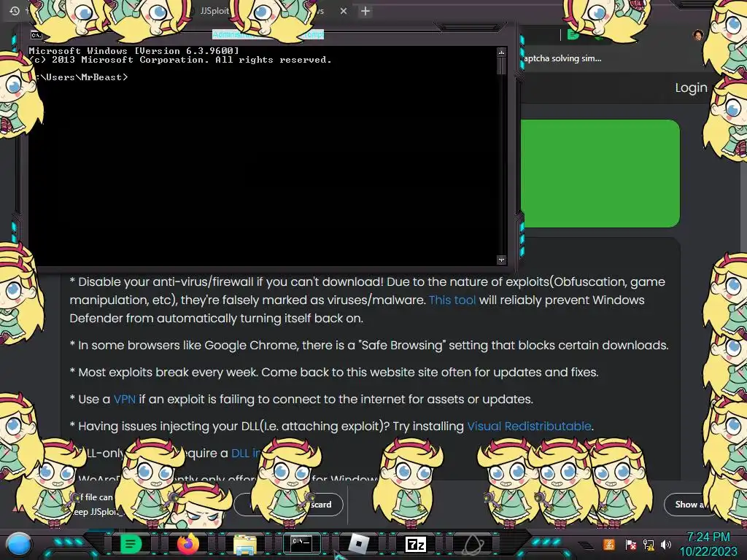This screenshot has height=560, width=747.
Task: Open the taskbar clock showing 7:24 PM
Action: pyautogui.click(x=708, y=544)
